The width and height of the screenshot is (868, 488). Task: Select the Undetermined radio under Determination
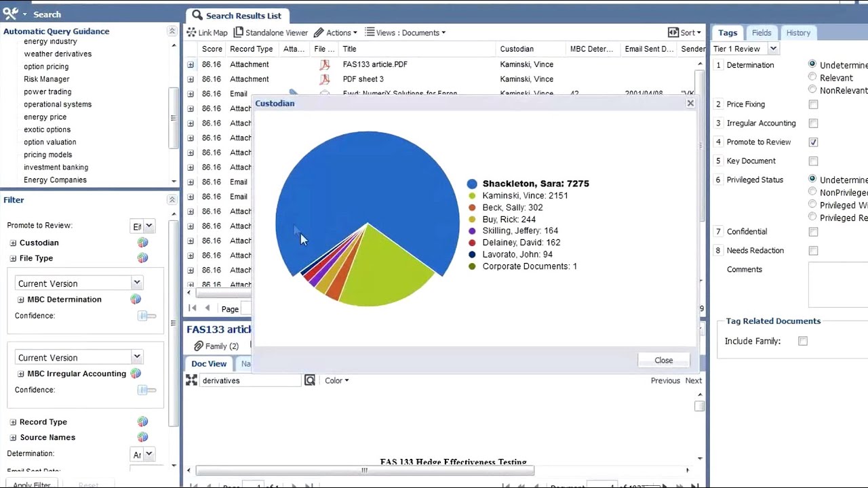(x=812, y=64)
